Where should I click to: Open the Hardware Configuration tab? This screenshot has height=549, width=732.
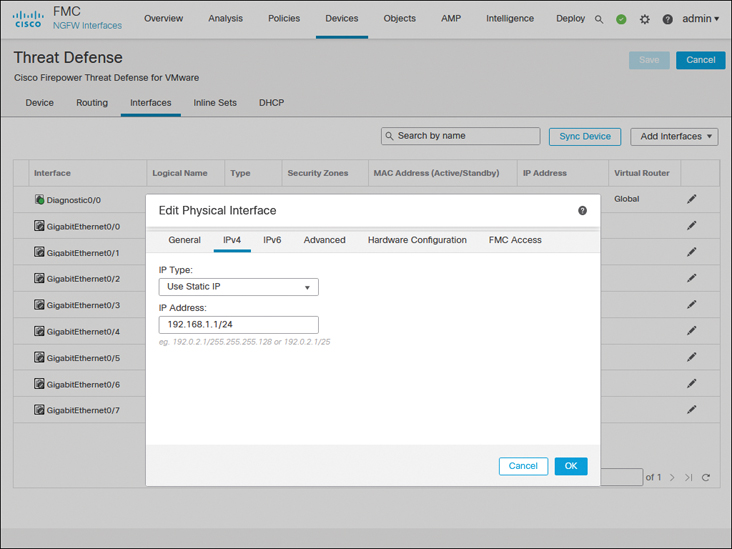[417, 240]
